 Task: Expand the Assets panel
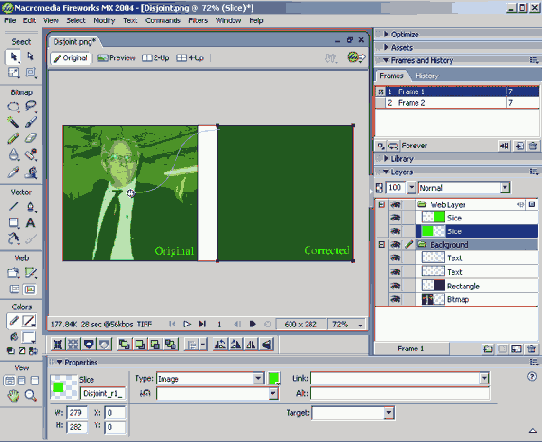[386, 47]
